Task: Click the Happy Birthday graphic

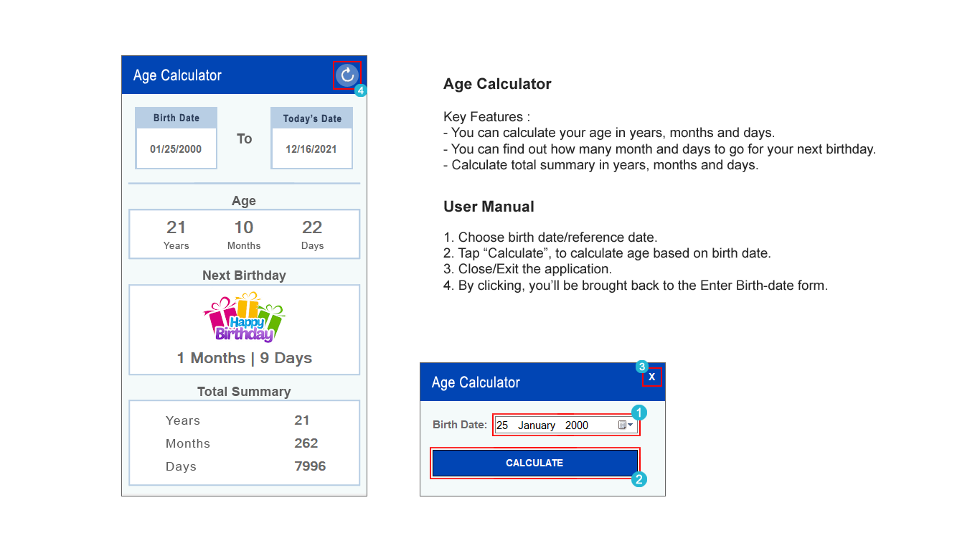Action: 244,319
